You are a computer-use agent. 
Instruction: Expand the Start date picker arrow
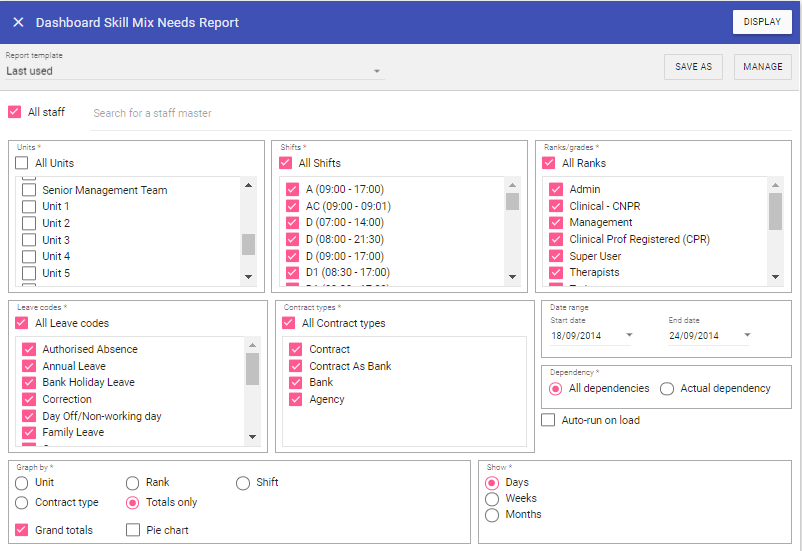[629, 336]
